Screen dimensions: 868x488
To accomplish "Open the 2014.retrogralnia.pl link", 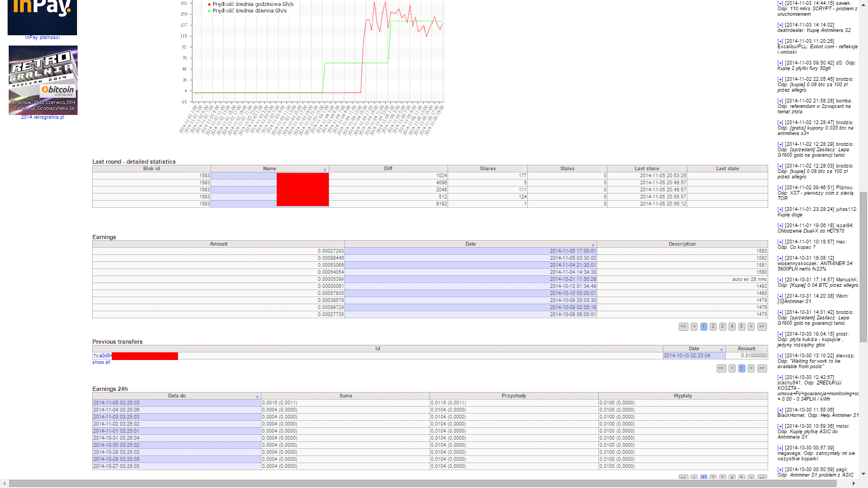I will coord(42,117).
